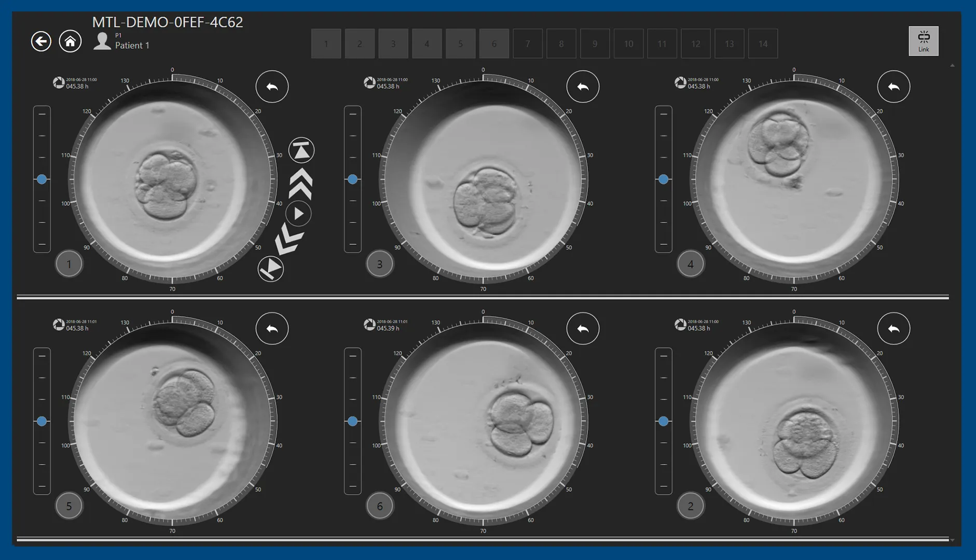Click the Patient 1 profile icon

102,41
